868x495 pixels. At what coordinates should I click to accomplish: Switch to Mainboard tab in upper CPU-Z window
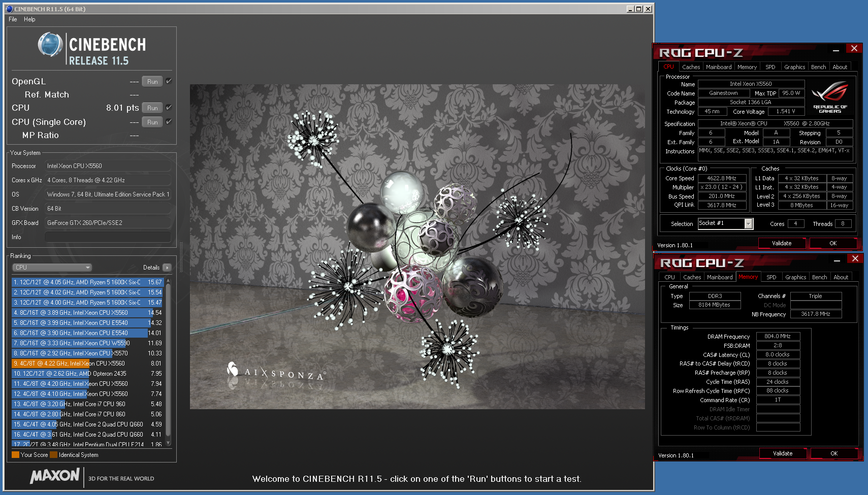coord(719,67)
